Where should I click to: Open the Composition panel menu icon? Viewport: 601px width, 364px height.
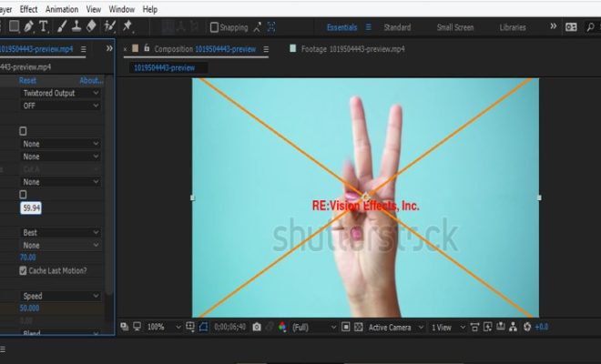pos(266,49)
